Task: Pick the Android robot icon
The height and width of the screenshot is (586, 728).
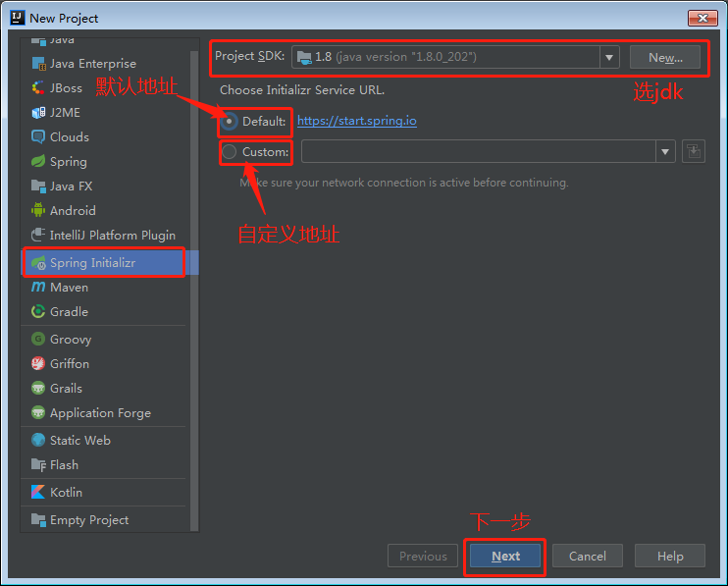Action: pos(38,210)
